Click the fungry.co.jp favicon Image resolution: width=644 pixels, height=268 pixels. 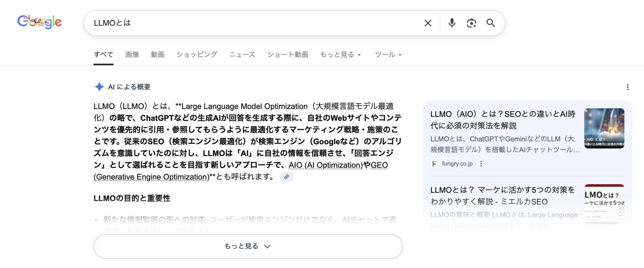click(x=434, y=164)
